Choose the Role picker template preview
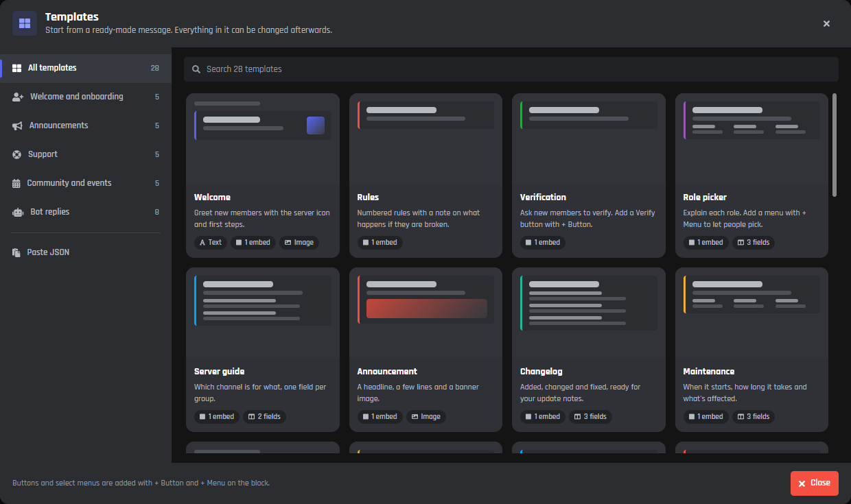 [751, 139]
